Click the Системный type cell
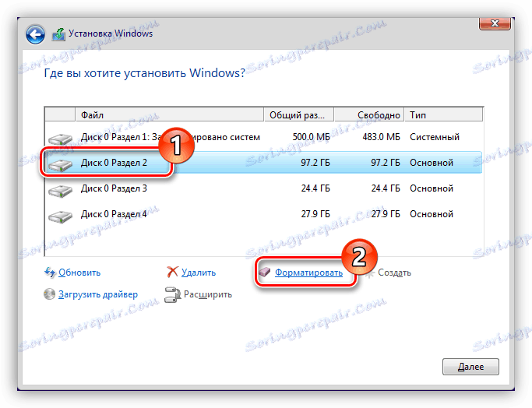This screenshot has width=532, height=408. 435,137
